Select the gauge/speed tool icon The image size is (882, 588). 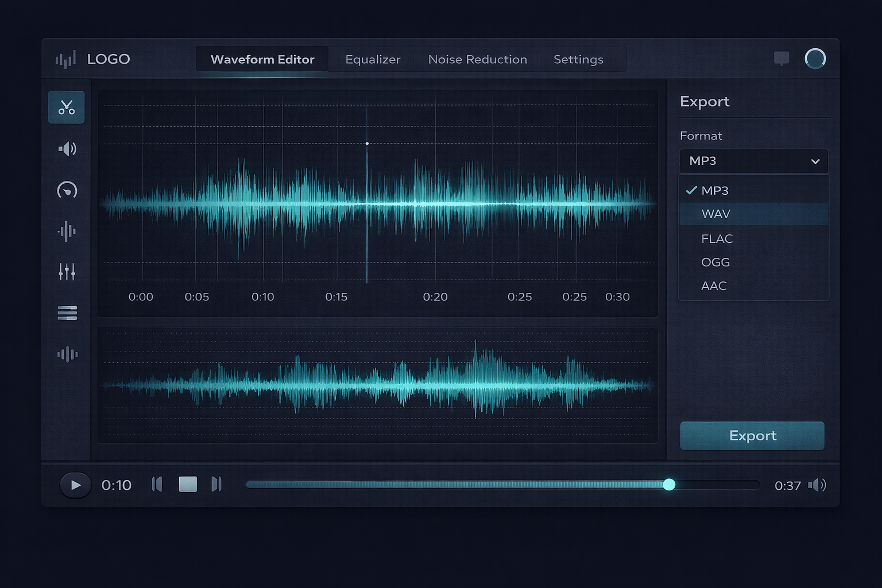click(67, 190)
